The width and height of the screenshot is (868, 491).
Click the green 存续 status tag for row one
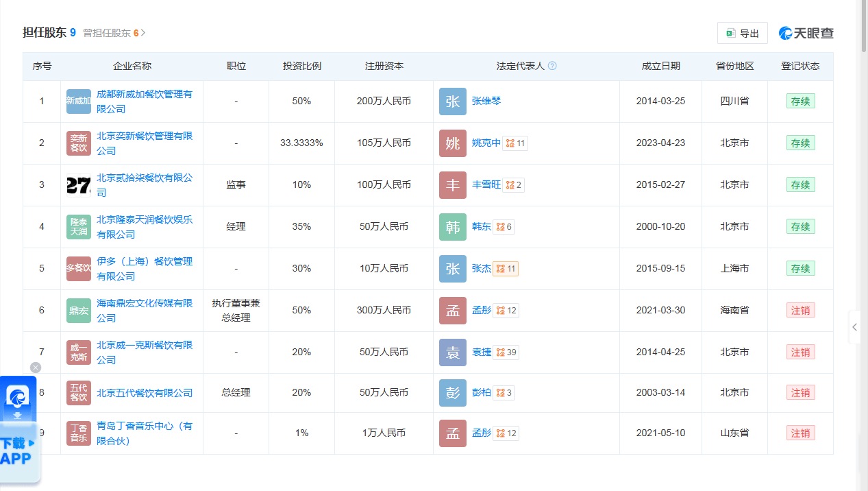click(800, 101)
